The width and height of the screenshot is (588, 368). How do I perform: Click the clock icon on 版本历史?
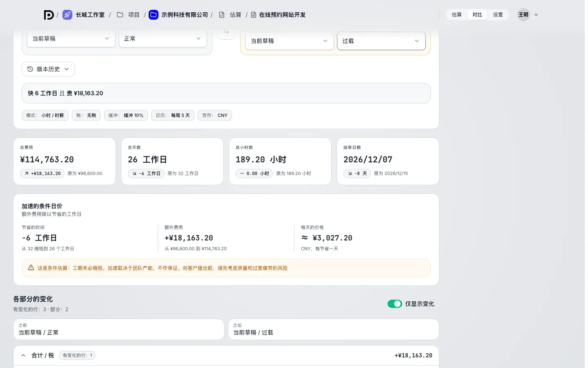30,69
